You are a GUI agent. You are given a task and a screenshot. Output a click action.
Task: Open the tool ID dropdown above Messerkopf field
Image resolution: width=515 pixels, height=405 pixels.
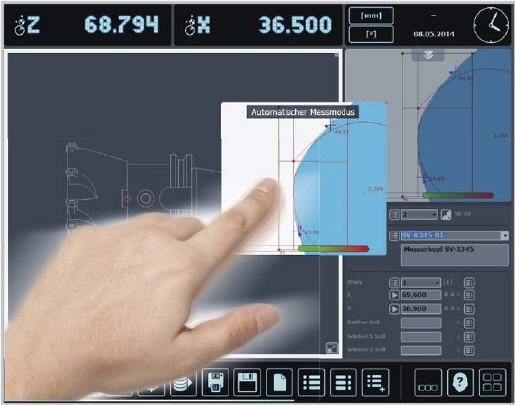click(455, 236)
